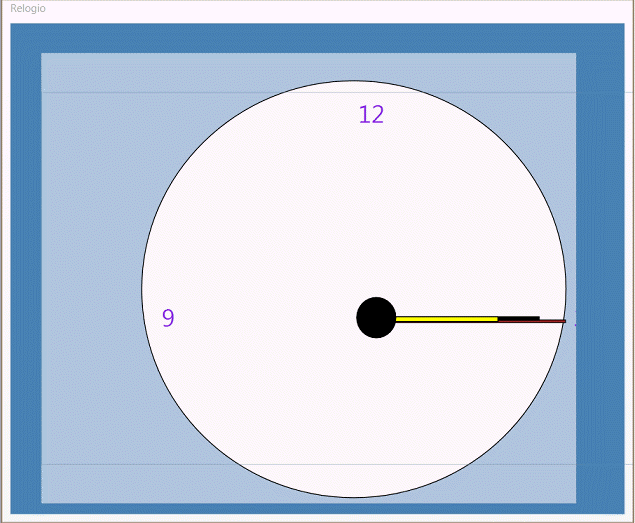The image size is (635, 523).
Task: Click the empty clock face below the center hub
Action: pyautogui.click(x=376, y=410)
